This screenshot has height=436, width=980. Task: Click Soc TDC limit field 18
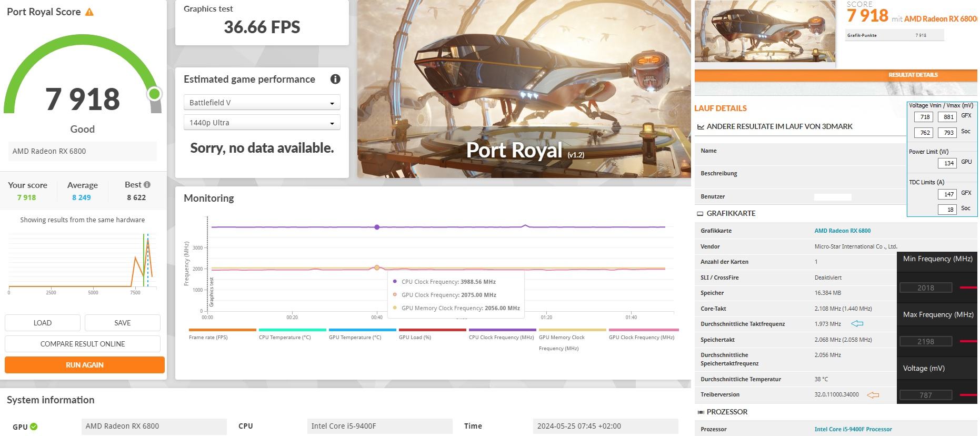pos(948,210)
